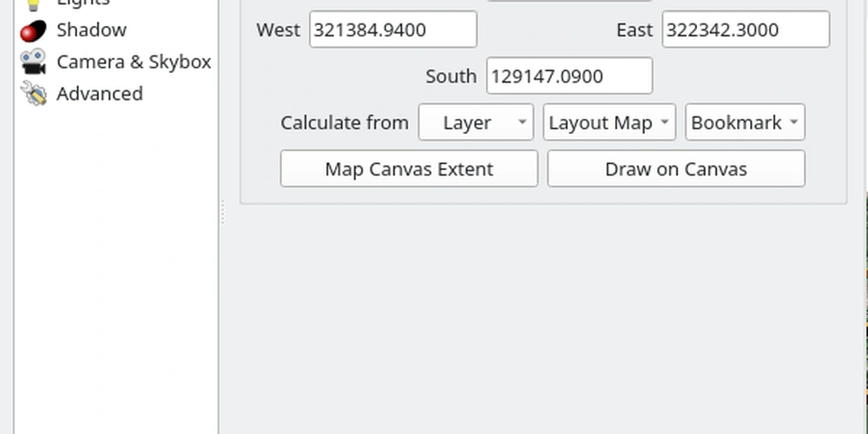Click the Draw on Canvas button
The height and width of the screenshot is (434, 868).
point(675,169)
